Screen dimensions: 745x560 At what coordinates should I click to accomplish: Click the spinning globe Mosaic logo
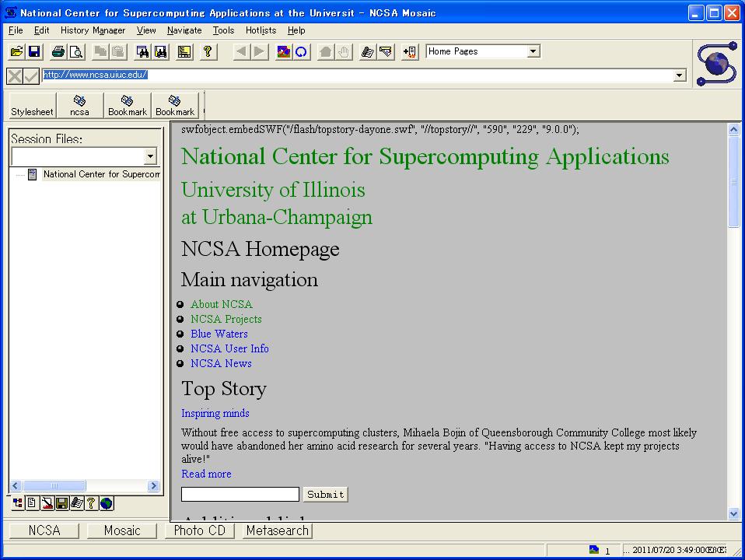[x=716, y=64]
